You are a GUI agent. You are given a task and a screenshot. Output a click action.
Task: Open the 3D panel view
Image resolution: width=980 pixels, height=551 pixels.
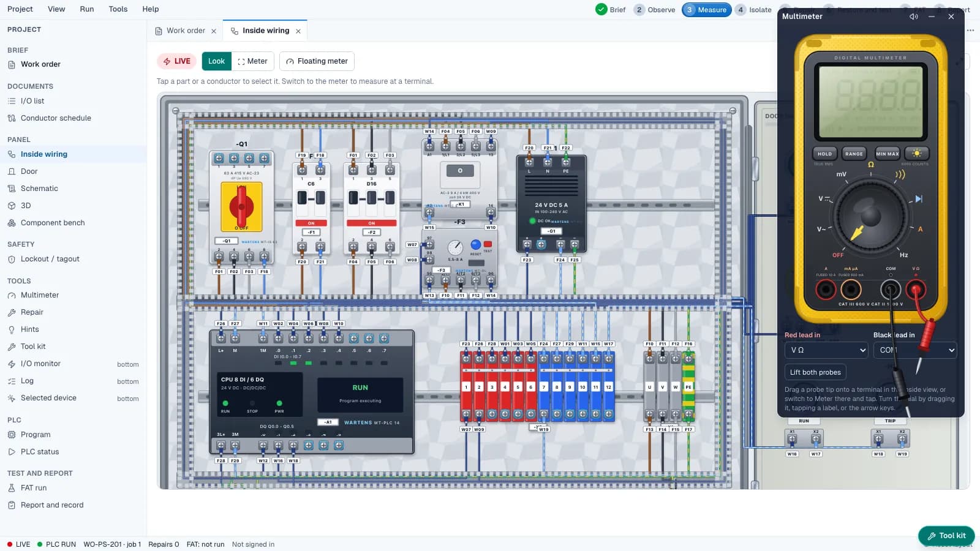click(25, 206)
